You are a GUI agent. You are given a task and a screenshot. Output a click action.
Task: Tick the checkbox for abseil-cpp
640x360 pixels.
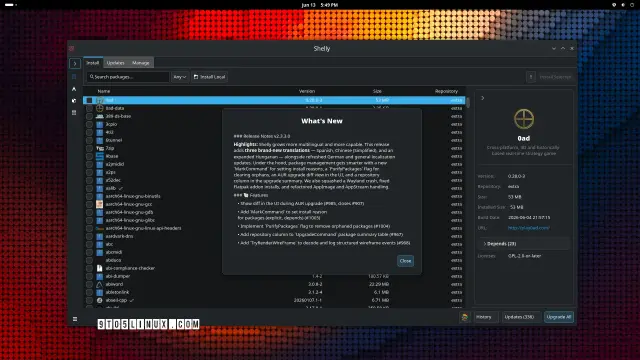pyautogui.click(x=89, y=300)
